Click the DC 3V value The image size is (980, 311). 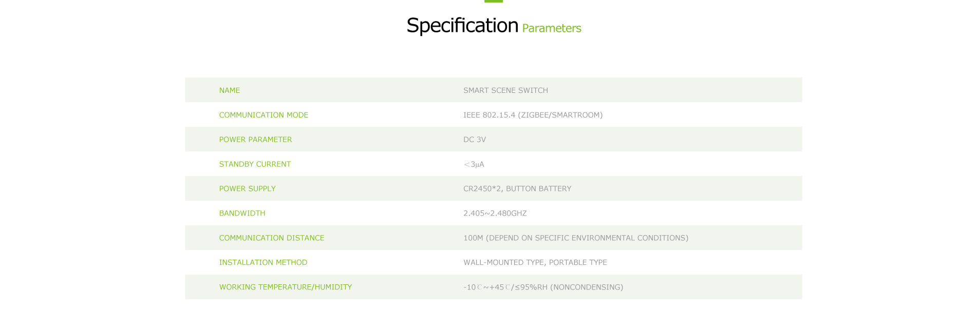coord(475,140)
